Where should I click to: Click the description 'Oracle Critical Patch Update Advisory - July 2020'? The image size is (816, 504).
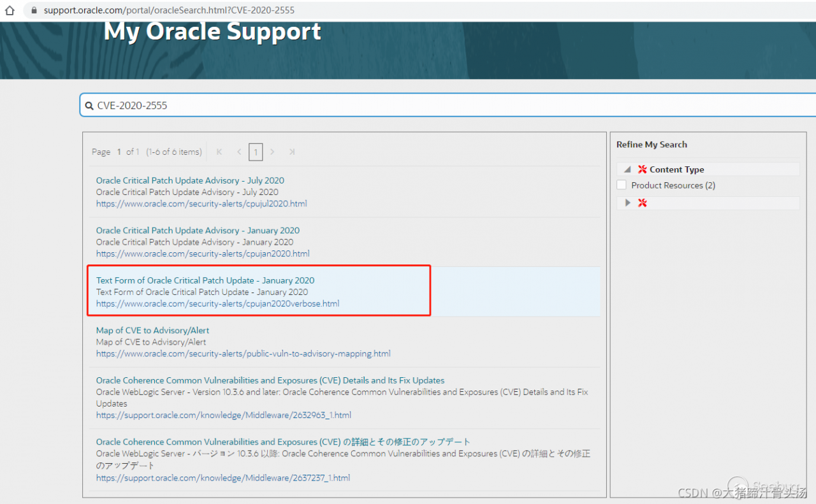187,192
